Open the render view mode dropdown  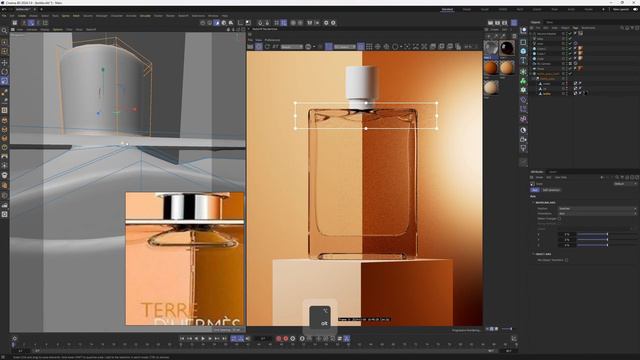click(291, 47)
